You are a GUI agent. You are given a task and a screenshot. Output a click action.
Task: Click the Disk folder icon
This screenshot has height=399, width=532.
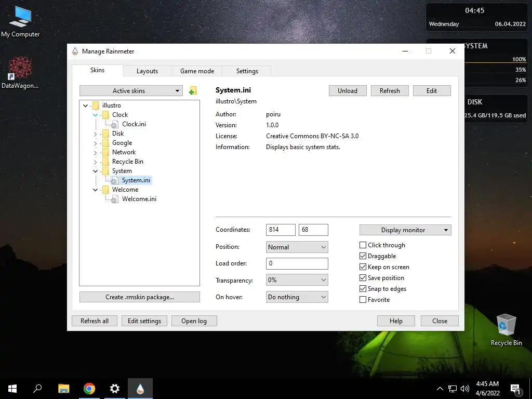pyautogui.click(x=105, y=134)
